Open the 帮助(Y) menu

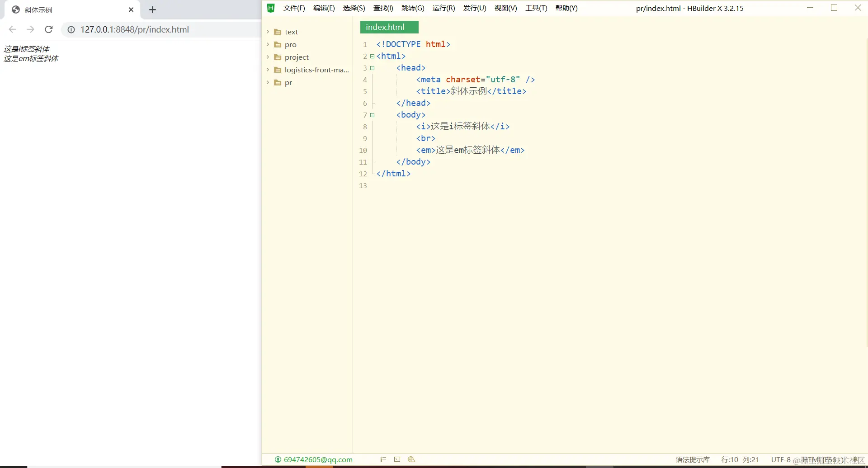(x=566, y=8)
